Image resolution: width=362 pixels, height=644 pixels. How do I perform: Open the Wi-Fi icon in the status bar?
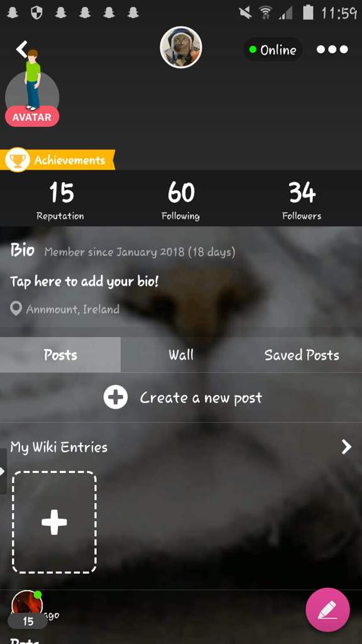(266, 13)
